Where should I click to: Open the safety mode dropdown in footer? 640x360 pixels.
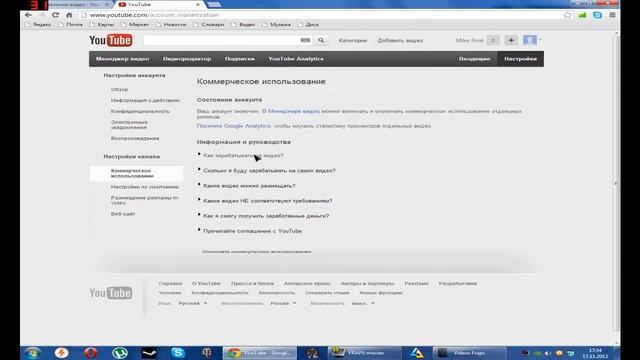363,303
